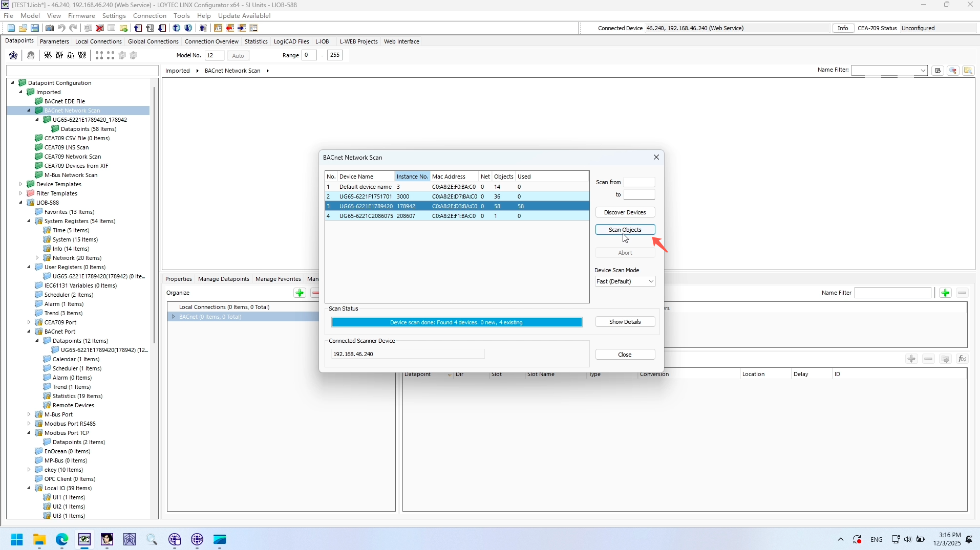Click the Discover Devices button
The image size is (980, 550).
(625, 212)
